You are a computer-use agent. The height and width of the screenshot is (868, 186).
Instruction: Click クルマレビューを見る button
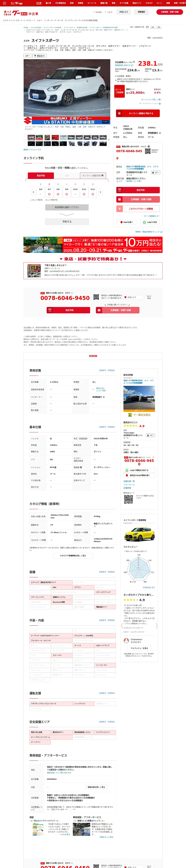[139, 648]
